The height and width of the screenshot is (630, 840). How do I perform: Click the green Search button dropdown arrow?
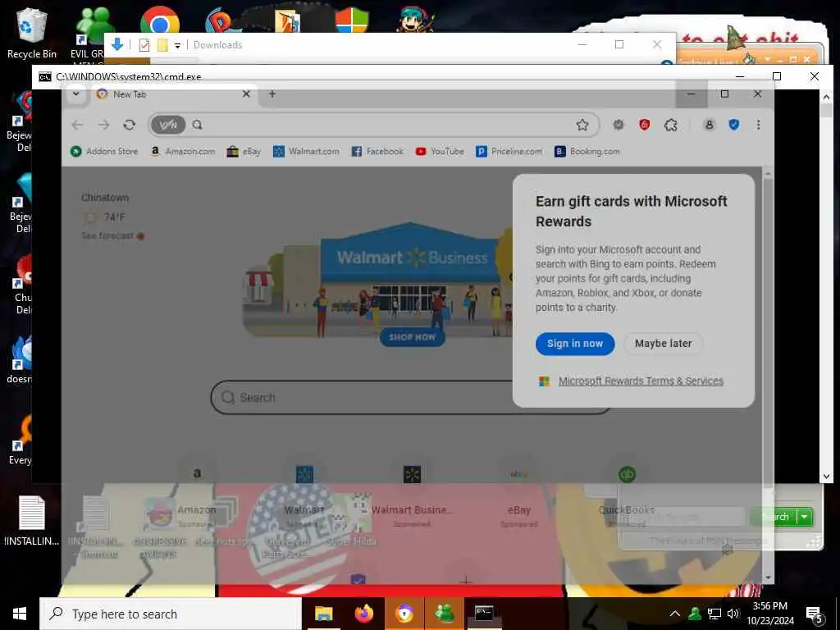point(804,517)
